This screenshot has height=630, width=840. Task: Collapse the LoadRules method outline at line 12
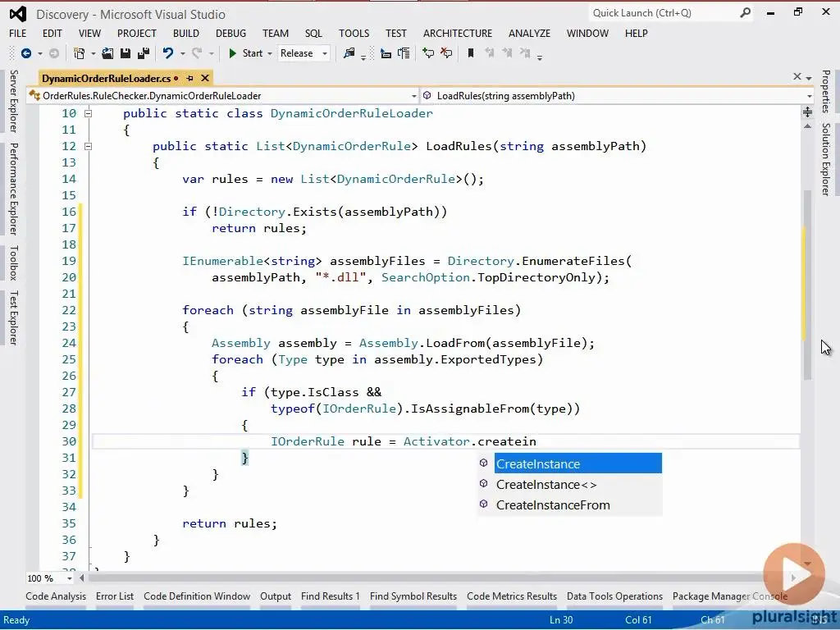click(x=88, y=146)
